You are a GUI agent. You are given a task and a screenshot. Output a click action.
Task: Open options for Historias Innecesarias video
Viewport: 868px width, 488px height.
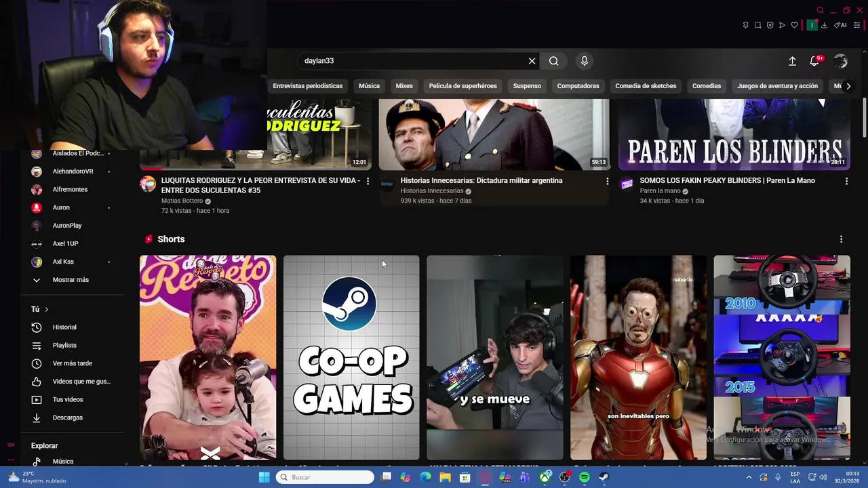point(607,181)
